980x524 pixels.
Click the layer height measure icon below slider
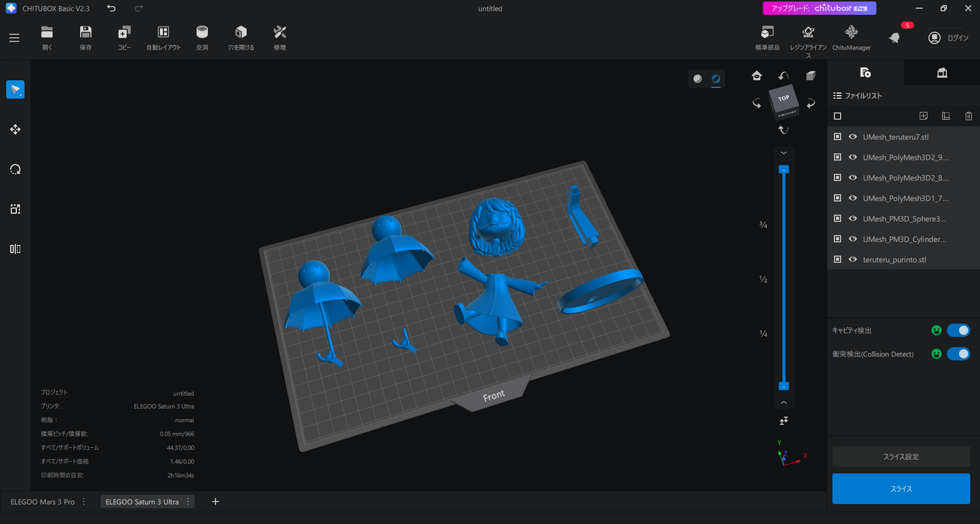pyautogui.click(x=783, y=421)
